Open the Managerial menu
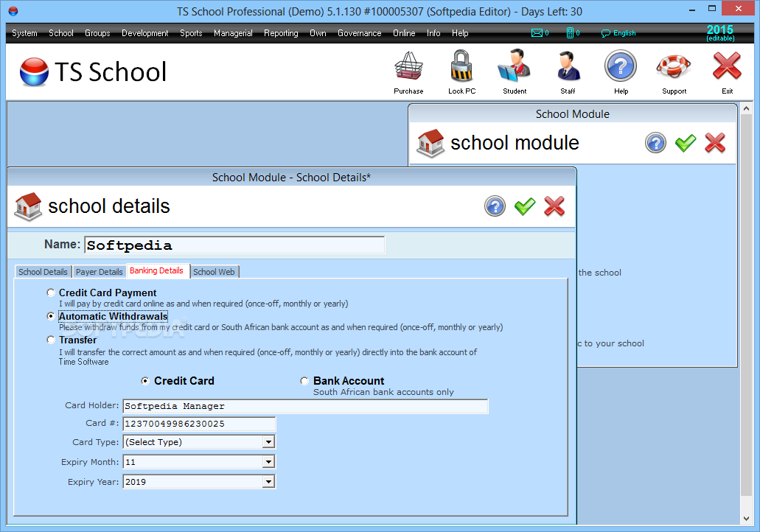This screenshot has width=760, height=532. [x=233, y=33]
